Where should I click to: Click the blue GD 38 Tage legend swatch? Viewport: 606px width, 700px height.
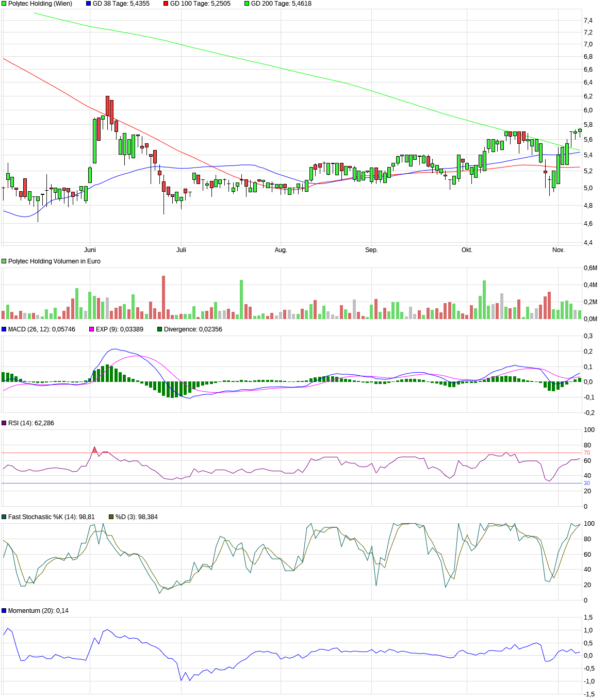88,4
